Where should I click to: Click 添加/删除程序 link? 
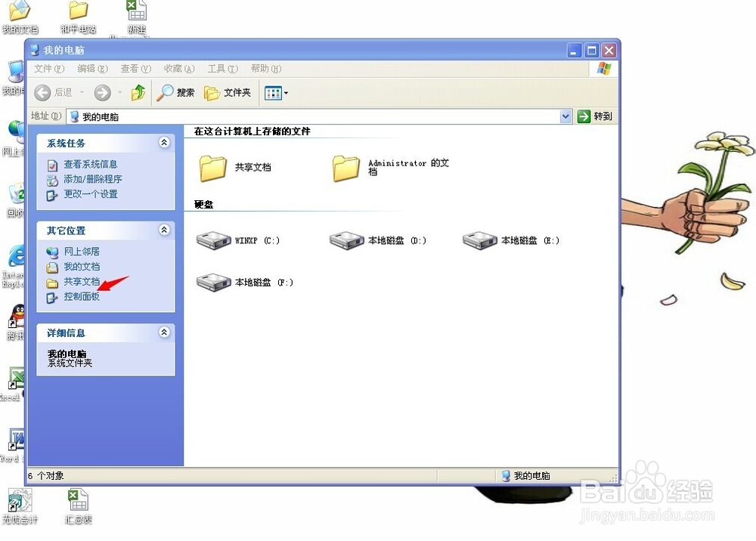coord(93,179)
